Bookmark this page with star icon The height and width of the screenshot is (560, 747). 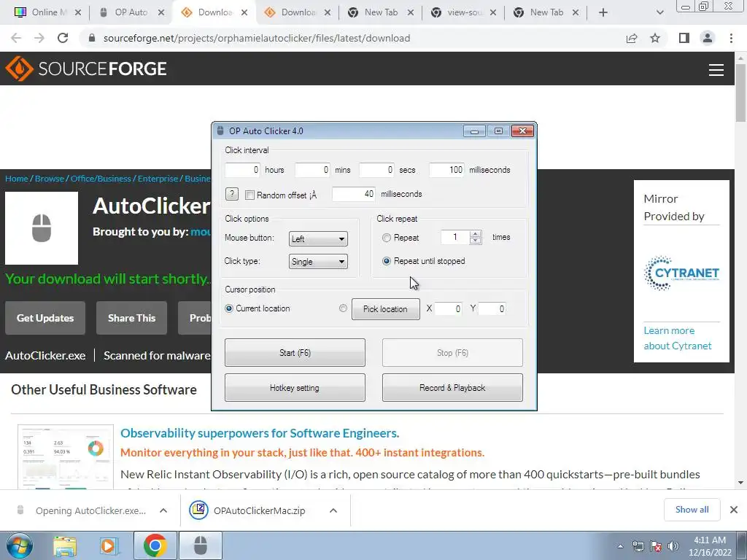pos(655,38)
